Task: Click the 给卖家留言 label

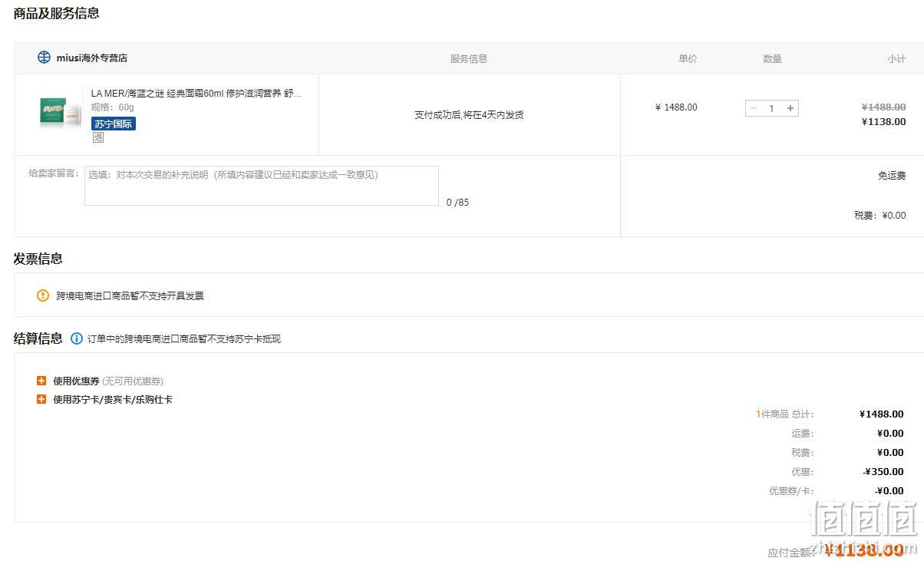Action: click(x=54, y=173)
